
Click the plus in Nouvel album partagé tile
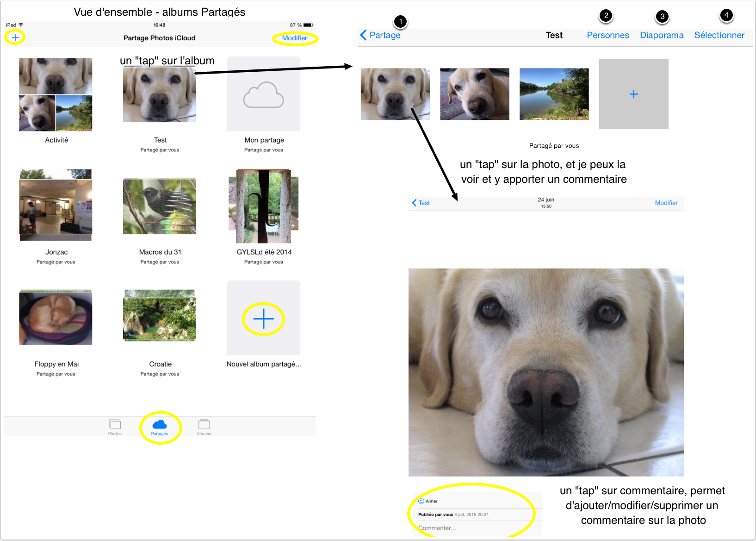pos(263,319)
